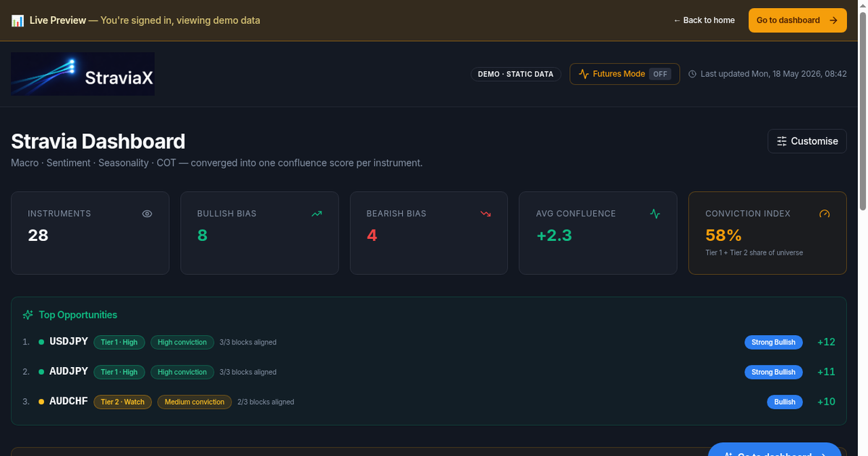Click the eye icon on Instruments card
Viewport: 868px width, 456px height.
point(147,214)
